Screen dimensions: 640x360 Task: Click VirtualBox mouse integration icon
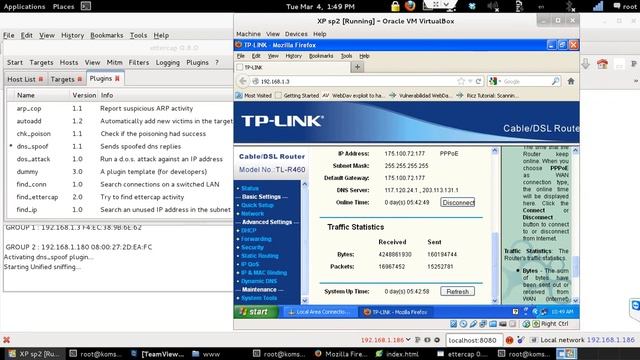click(x=526, y=324)
